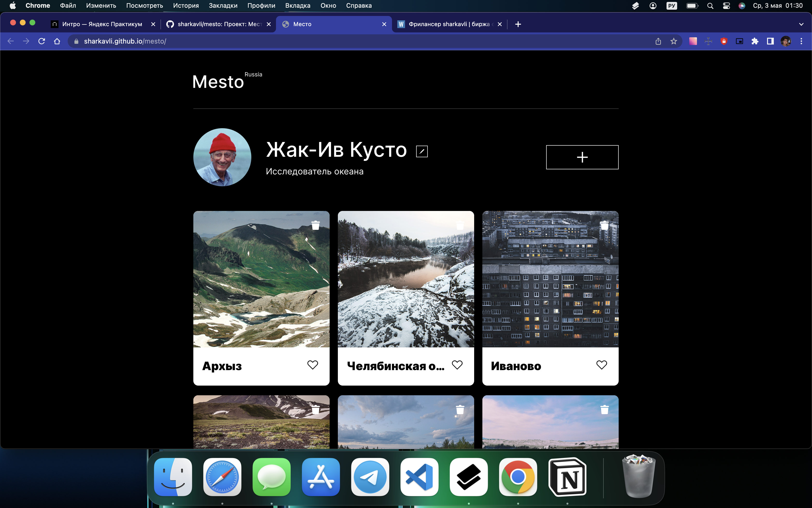Open the Extensions puzzle icon
Image resolution: width=812 pixels, height=508 pixels.
pos(755,41)
